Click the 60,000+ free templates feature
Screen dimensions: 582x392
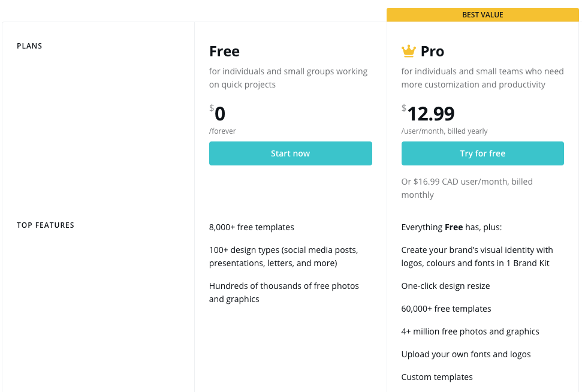coord(446,309)
